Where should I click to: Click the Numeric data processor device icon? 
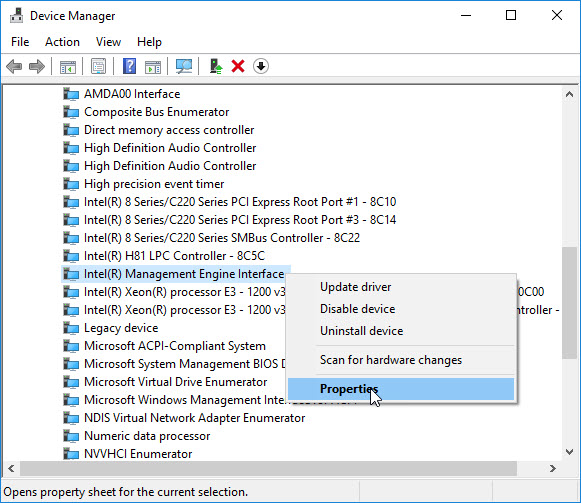click(x=71, y=436)
